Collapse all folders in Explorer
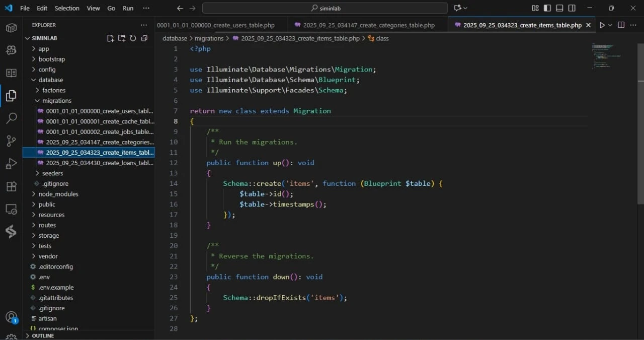Screen dimensions: 644x340 (144, 38)
